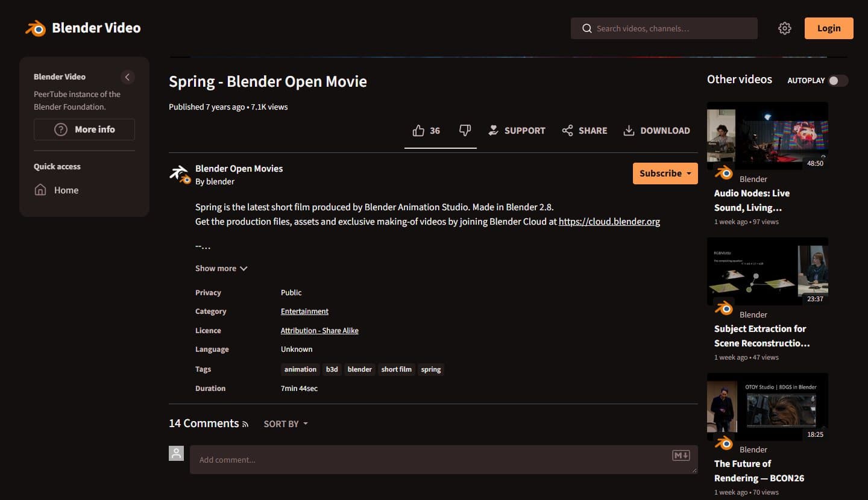Screen dimensions: 868x500
Task: Click the Support heart-hand icon
Action: [493, 131]
